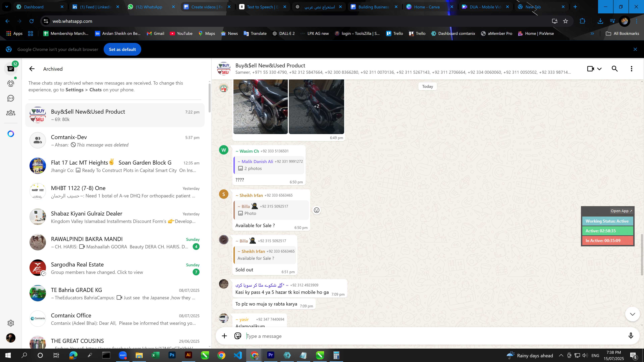Viewport: 644px width, 362px height.
Task: Switch to the LinkedIn Feed tab
Action: coord(96,7)
